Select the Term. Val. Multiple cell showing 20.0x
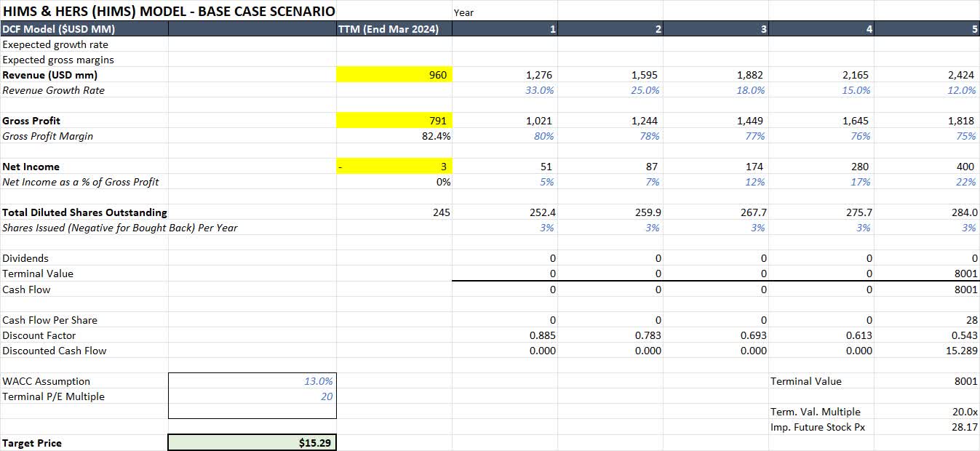 tap(960, 412)
